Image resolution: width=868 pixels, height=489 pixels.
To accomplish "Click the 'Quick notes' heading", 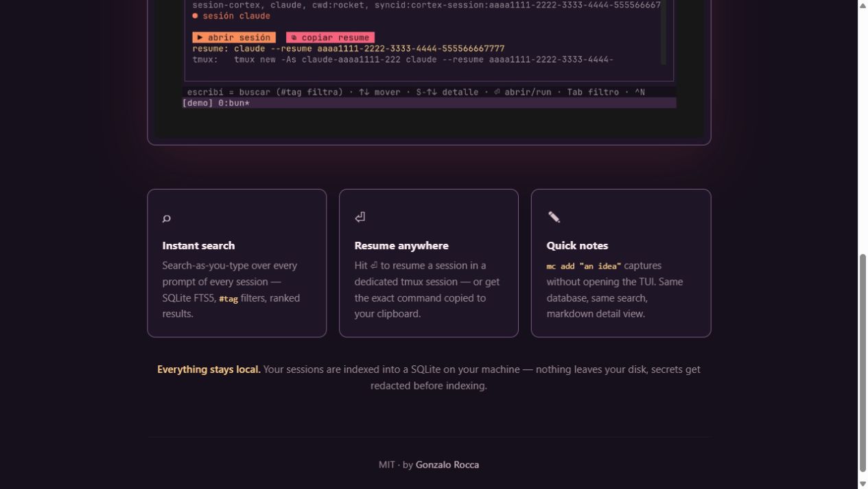I will tap(577, 246).
